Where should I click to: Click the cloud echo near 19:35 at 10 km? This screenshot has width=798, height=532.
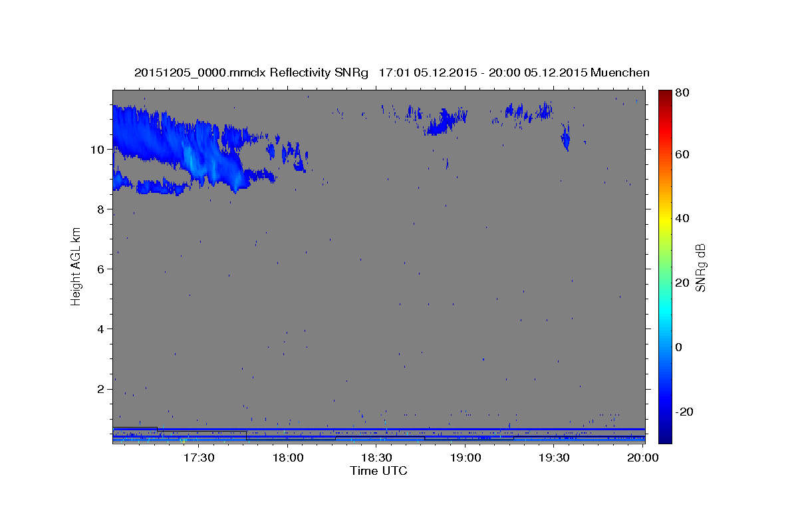pyautogui.click(x=565, y=138)
